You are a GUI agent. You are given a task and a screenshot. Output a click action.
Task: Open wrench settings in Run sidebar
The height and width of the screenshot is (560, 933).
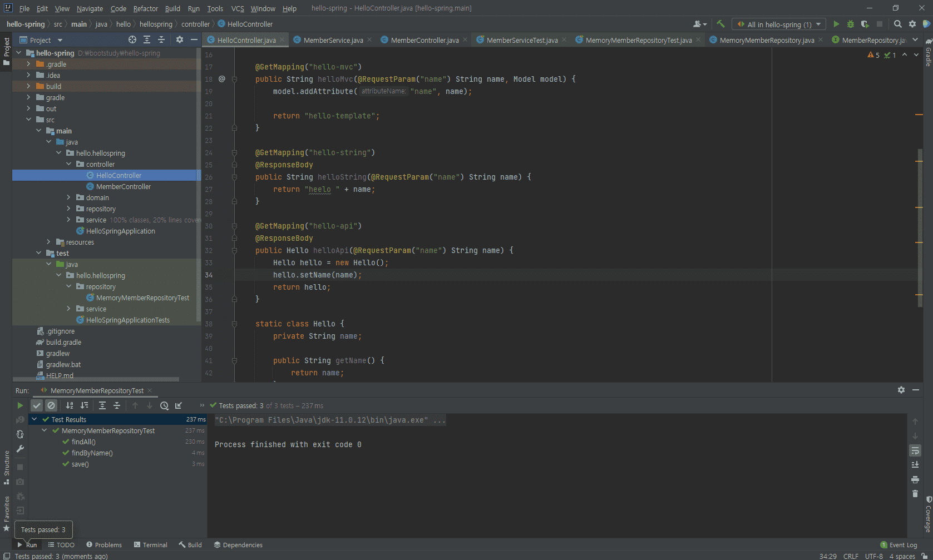20,449
